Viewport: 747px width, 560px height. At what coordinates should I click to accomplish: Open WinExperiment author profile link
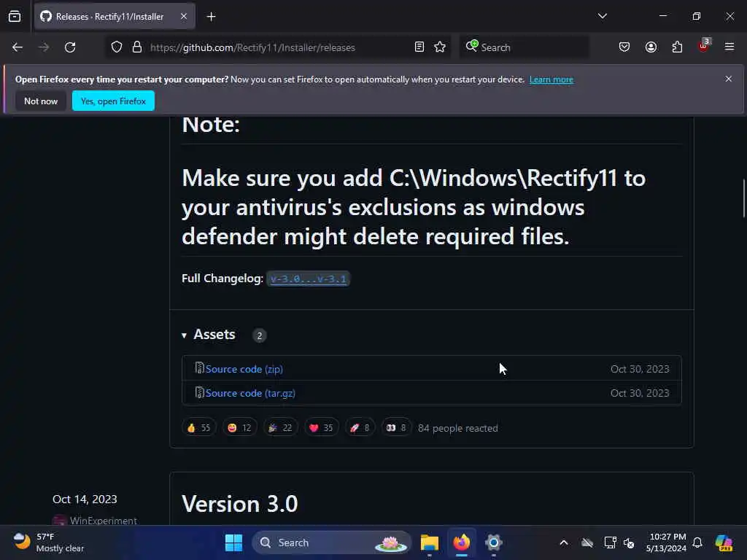tap(104, 521)
